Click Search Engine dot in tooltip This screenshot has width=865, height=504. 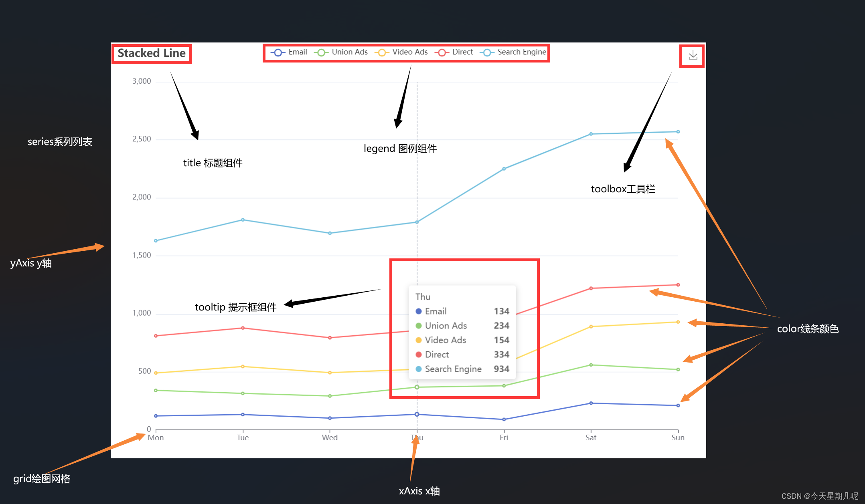point(419,369)
